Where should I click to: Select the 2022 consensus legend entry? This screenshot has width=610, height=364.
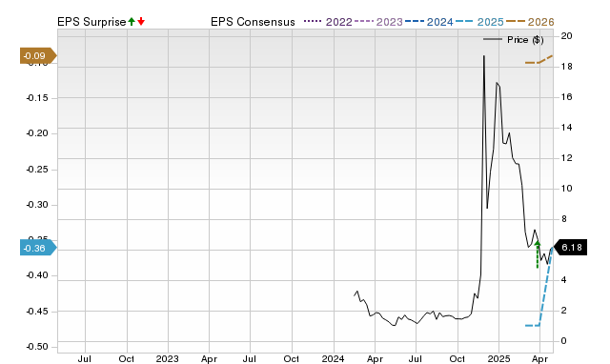click(328, 22)
